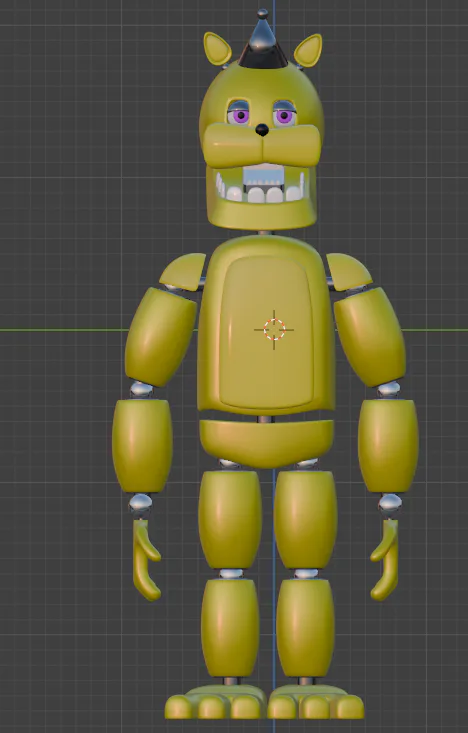Select the row of white lower teeth
Viewport: 468px width, 733px height.
(260, 191)
